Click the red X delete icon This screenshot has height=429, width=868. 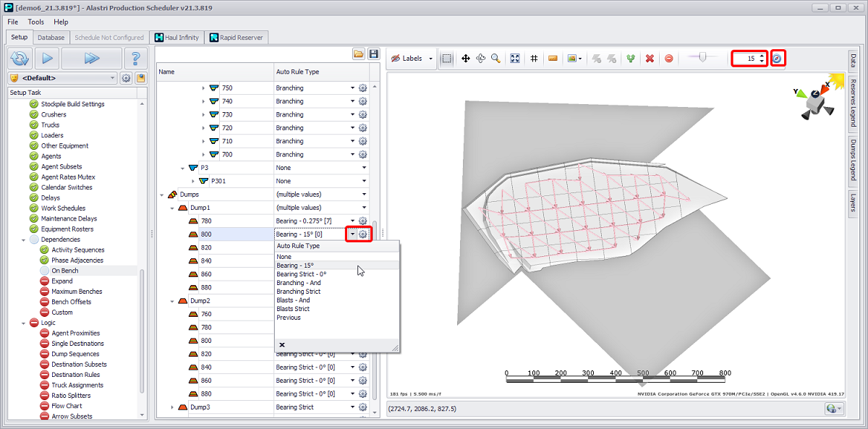pos(650,59)
